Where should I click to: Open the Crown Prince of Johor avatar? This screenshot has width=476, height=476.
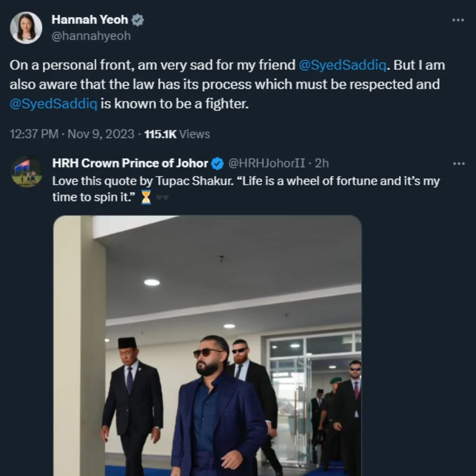(x=26, y=171)
